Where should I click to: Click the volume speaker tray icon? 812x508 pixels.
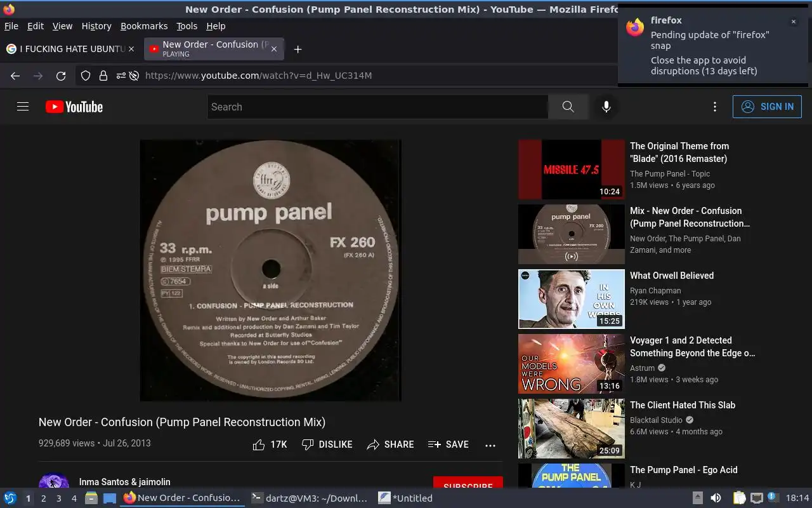click(715, 498)
